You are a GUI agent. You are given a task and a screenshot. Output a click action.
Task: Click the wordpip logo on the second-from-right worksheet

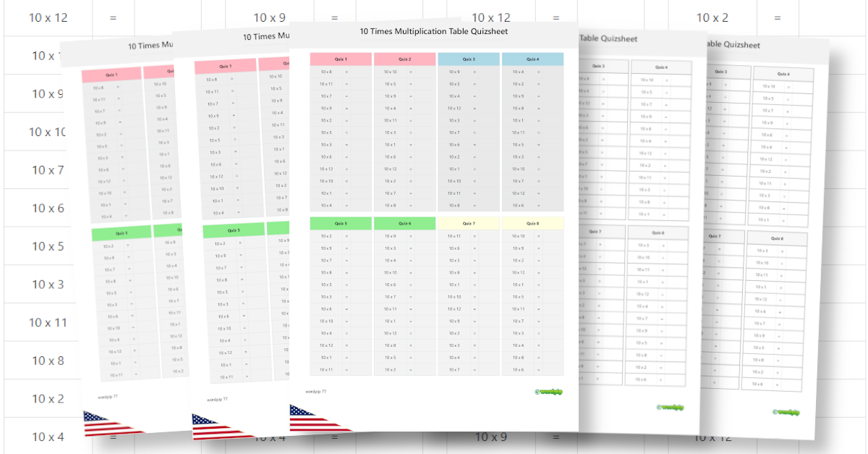(x=670, y=408)
